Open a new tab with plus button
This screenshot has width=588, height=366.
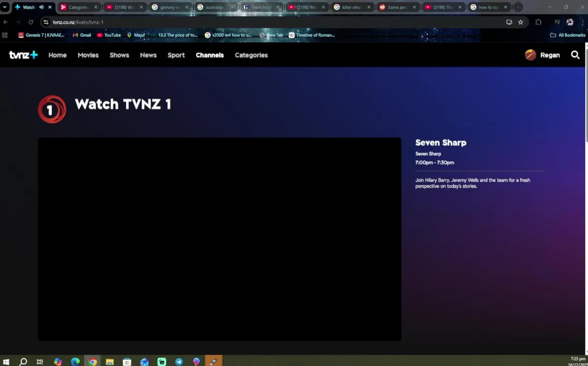tap(518, 7)
